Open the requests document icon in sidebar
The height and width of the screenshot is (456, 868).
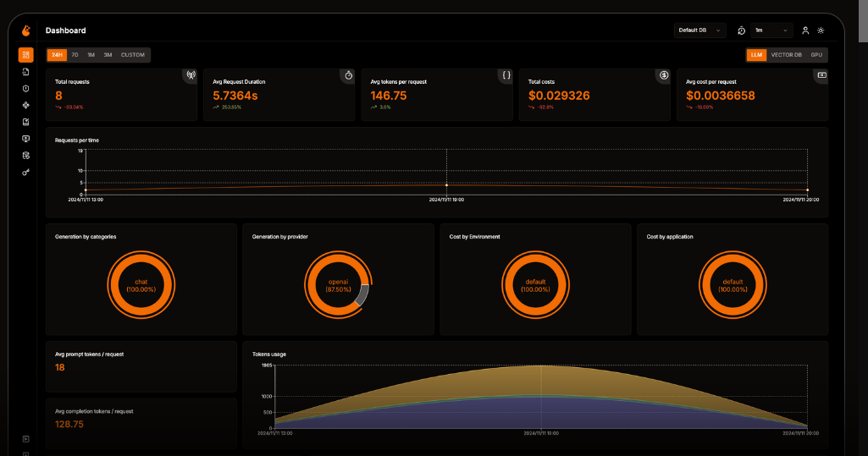pyautogui.click(x=25, y=72)
